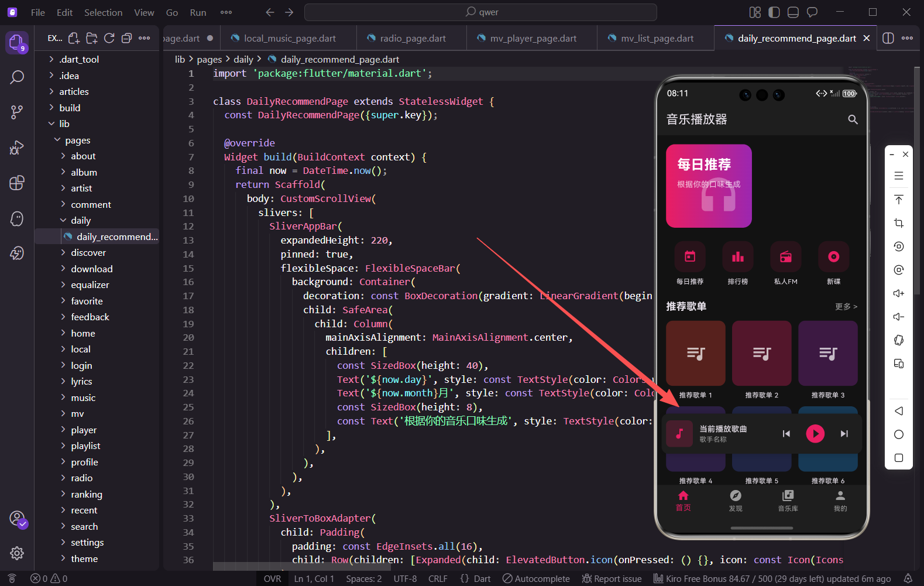Tap the 每日推荐 calendar icon in emulator
924x586 pixels.
690,256
